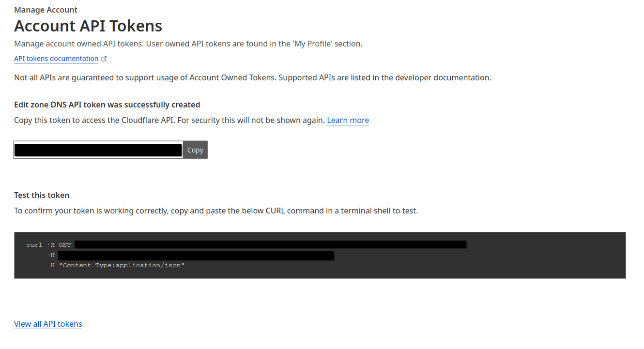Click the Account API Tokens page heading
This screenshot has height=349, width=644.
pyautogui.click(x=88, y=26)
